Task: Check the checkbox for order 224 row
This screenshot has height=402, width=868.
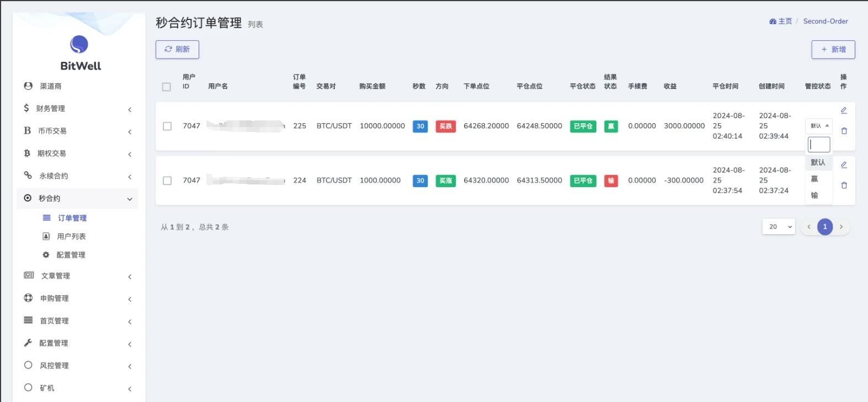Action: tap(167, 181)
